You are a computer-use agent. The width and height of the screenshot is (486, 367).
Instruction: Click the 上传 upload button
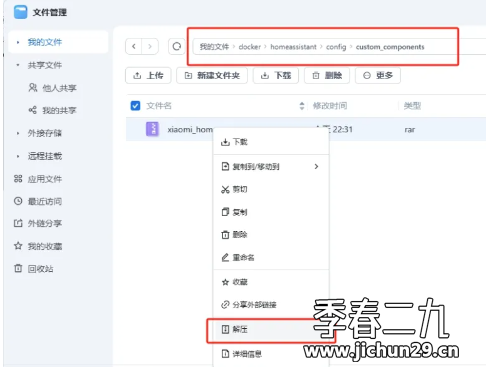pyautogui.click(x=148, y=76)
